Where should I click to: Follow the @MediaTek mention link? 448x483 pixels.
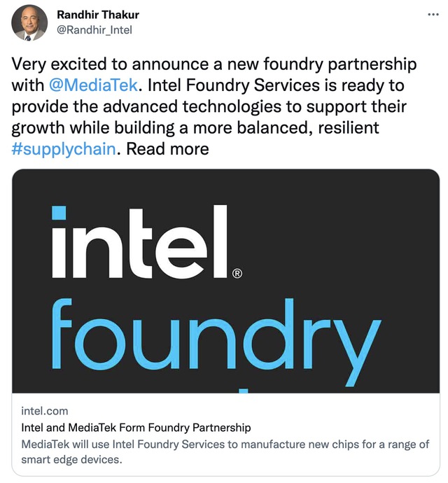(93, 85)
